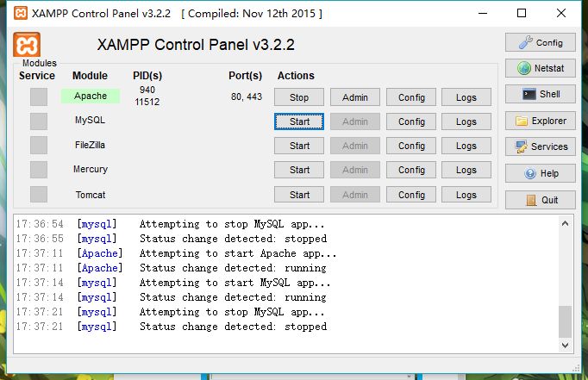Click the XAMPP logo in title bar
The height and width of the screenshot is (380, 588).
pyautogui.click(x=20, y=13)
